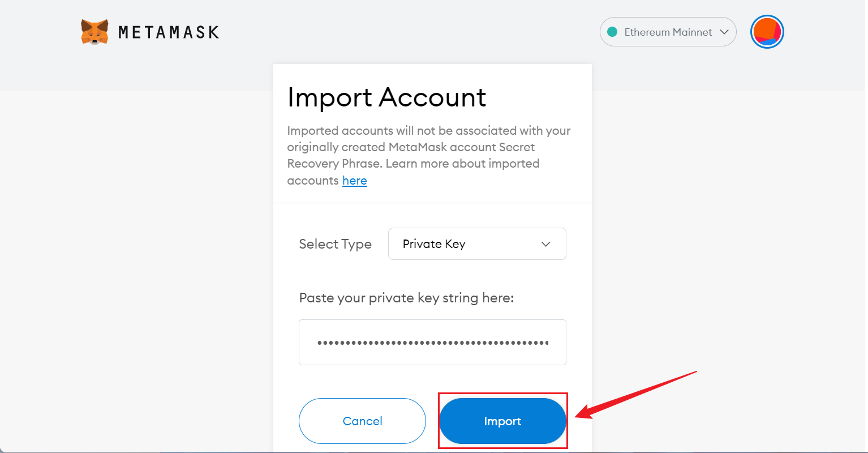Click the imported accounts description paragraph
This screenshot has width=868, height=453.
429,155
